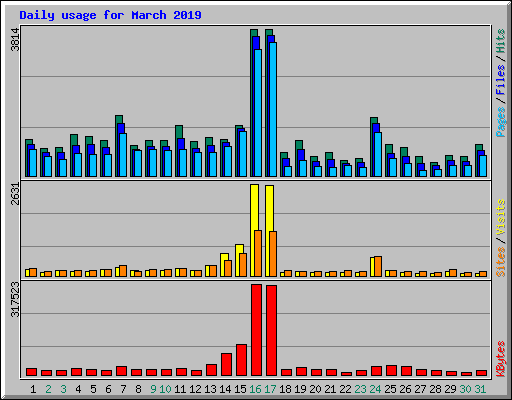
Task: Click day 27 on the x-axis
Action: click(x=420, y=389)
